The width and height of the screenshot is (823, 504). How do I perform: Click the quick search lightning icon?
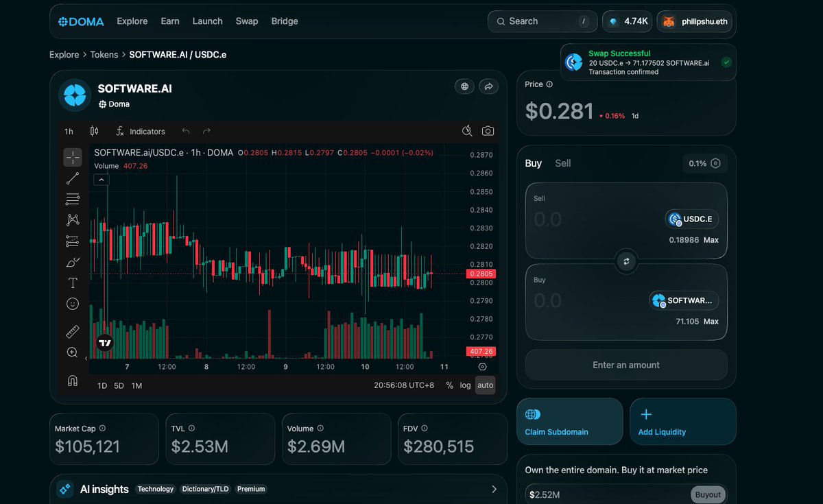468,131
